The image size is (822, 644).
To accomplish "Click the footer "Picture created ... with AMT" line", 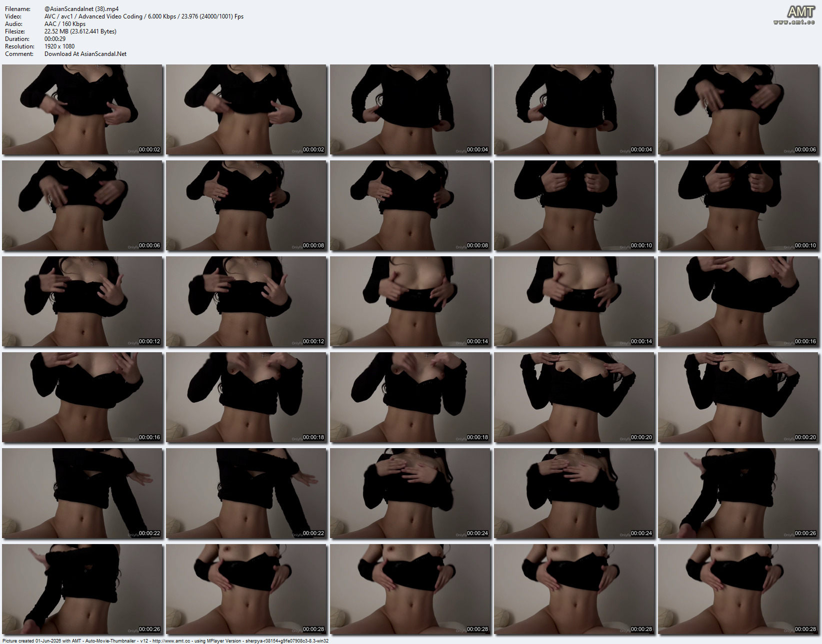I will click(x=165, y=641).
